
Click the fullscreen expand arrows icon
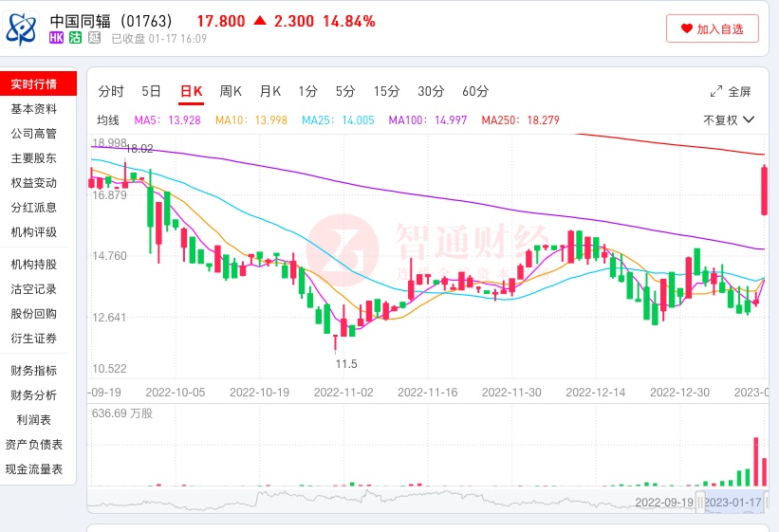pos(716,91)
